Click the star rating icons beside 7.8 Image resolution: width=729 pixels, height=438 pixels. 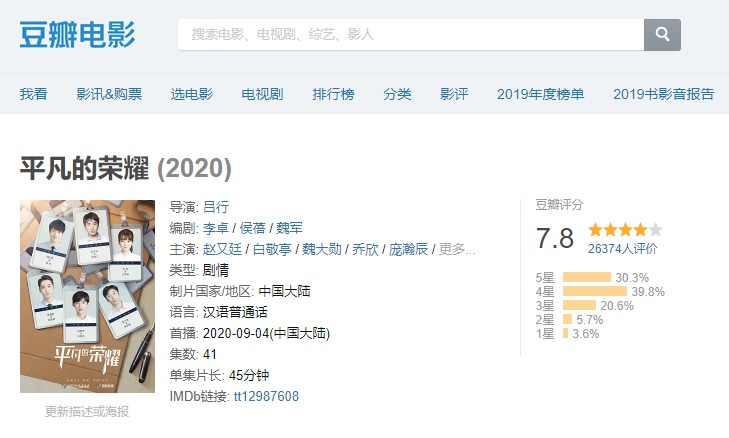click(625, 230)
